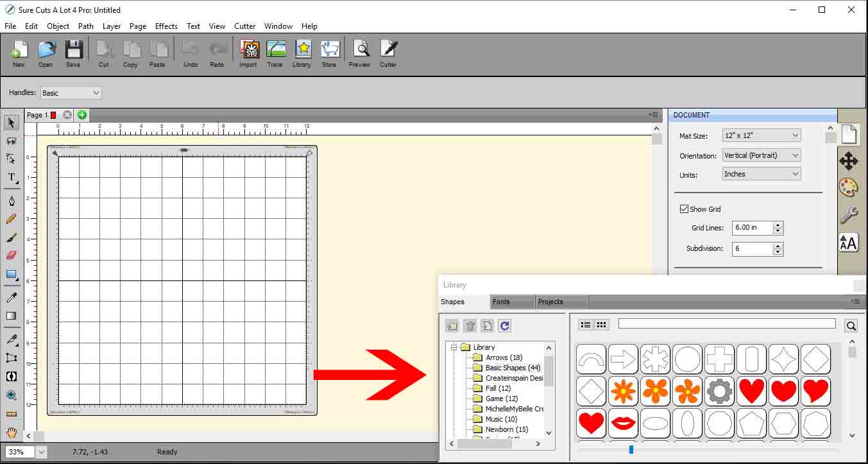
Task: Open the Units Inches dropdown
Action: pos(762,174)
